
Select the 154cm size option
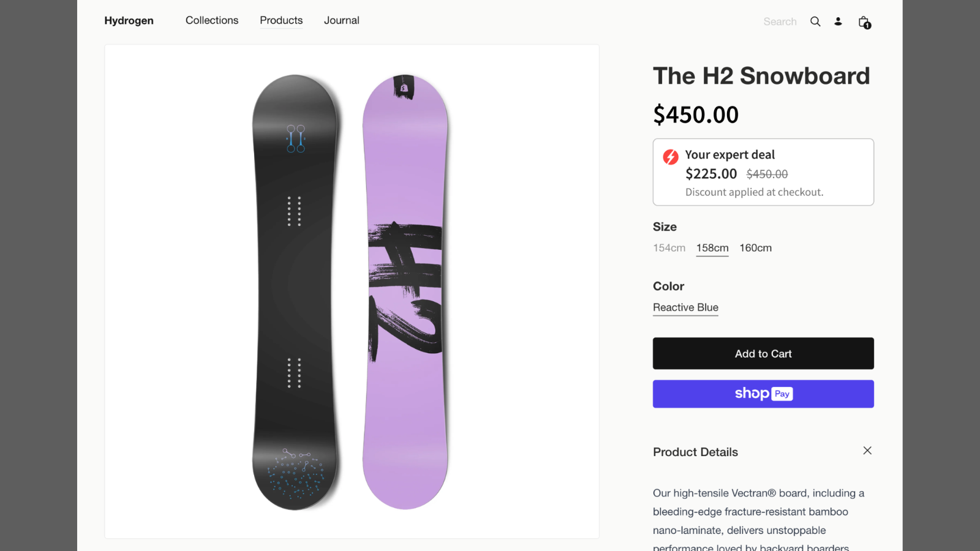pyautogui.click(x=669, y=248)
